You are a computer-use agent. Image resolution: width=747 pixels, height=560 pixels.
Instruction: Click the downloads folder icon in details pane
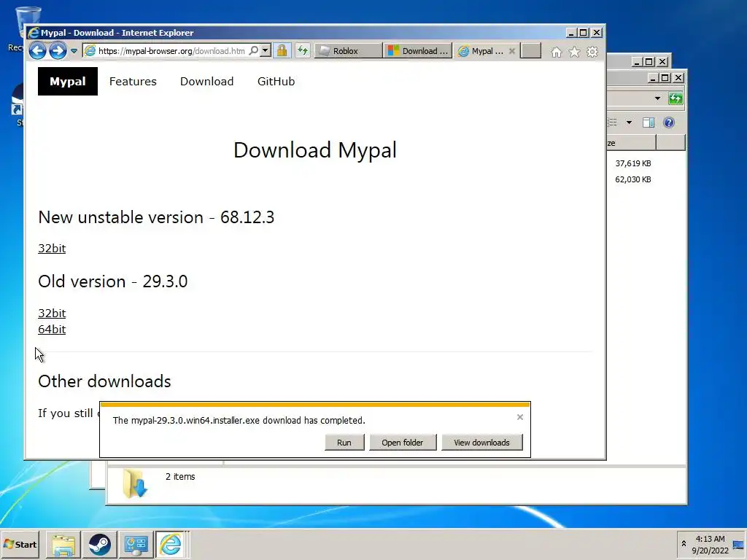tap(135, 484)
